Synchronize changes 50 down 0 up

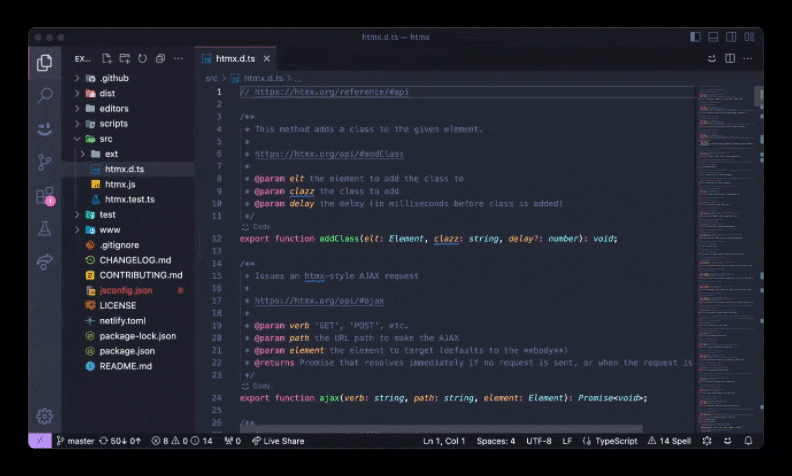(x=120, y=441)
